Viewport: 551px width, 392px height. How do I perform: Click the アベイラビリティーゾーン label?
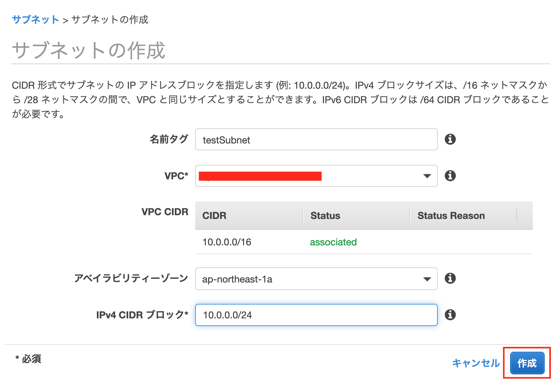[x=131, y=278]
